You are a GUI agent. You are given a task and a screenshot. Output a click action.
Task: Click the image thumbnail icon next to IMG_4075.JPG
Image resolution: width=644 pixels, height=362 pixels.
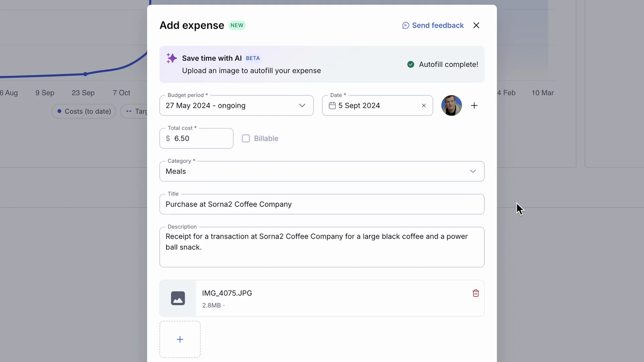[178, 298]
